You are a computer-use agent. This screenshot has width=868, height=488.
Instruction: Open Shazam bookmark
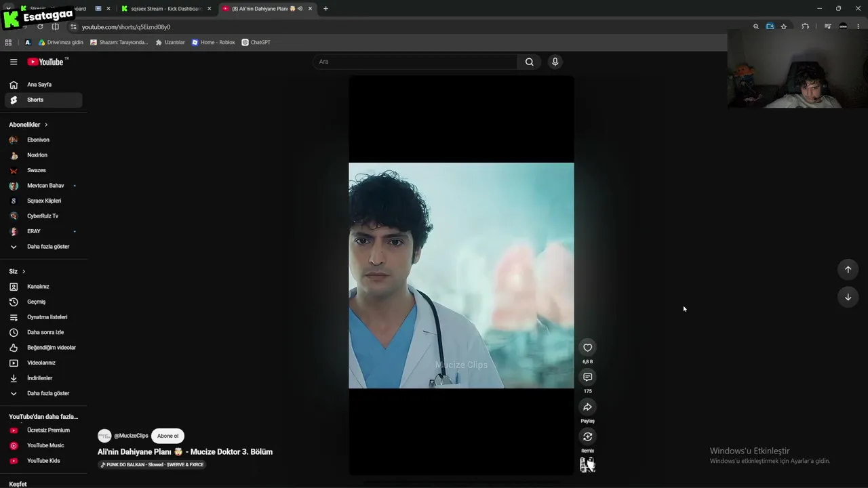click(x=119, y=42)
